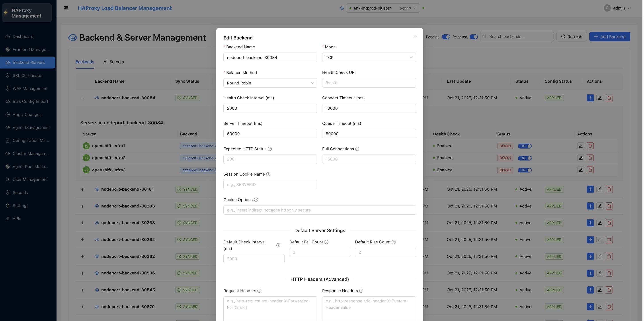Collapse the sidebar menu icon

(66, 8)
